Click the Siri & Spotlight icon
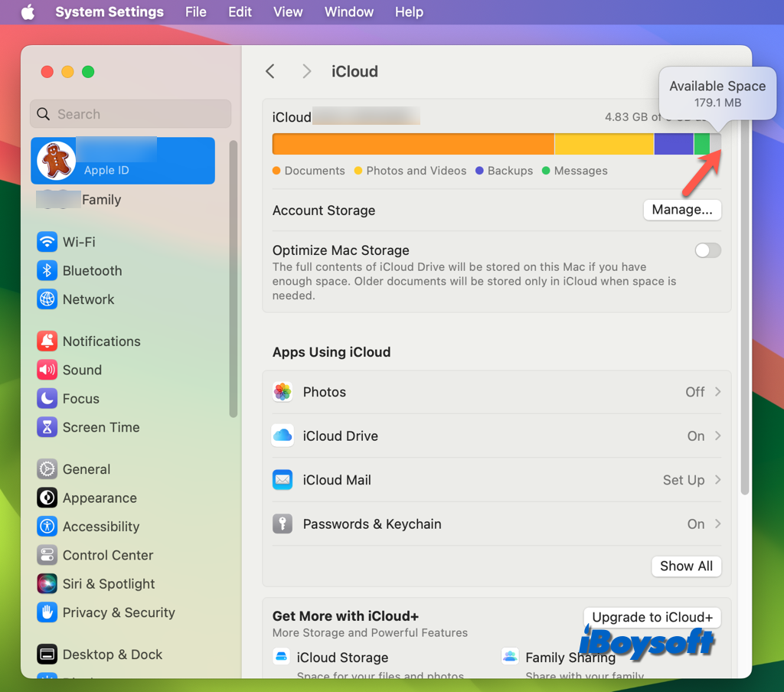This screenshot has height=692, width=784. (x=47, y=583)
